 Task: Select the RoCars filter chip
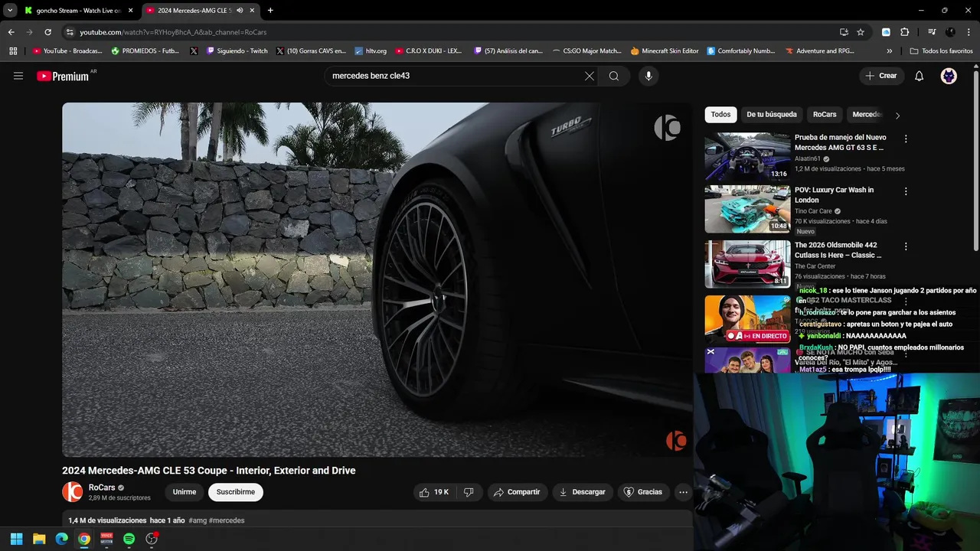coord(825,114)
